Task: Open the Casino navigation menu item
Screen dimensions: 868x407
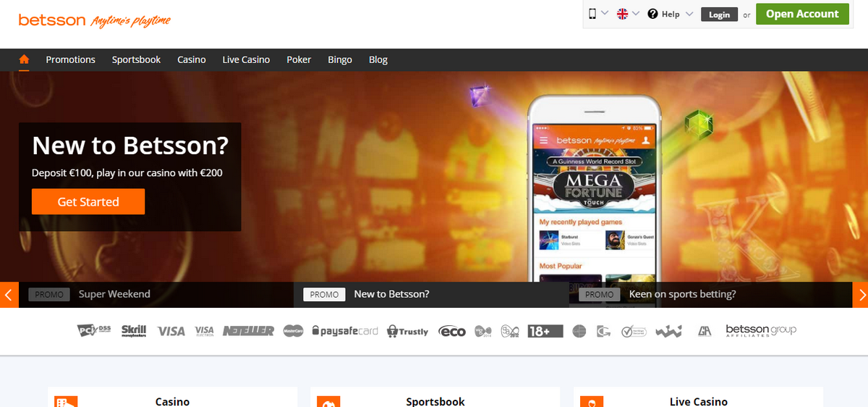Action: point(192,59)
